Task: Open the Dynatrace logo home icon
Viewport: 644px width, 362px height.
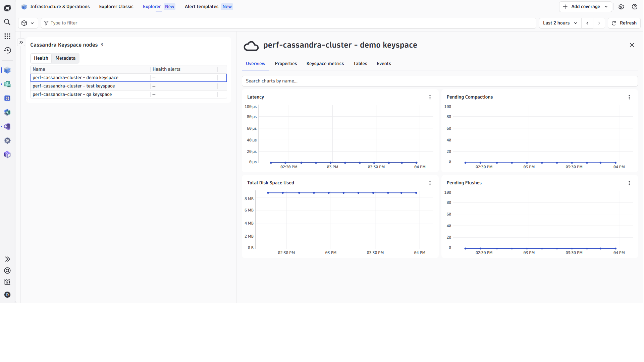Action: 7,8
